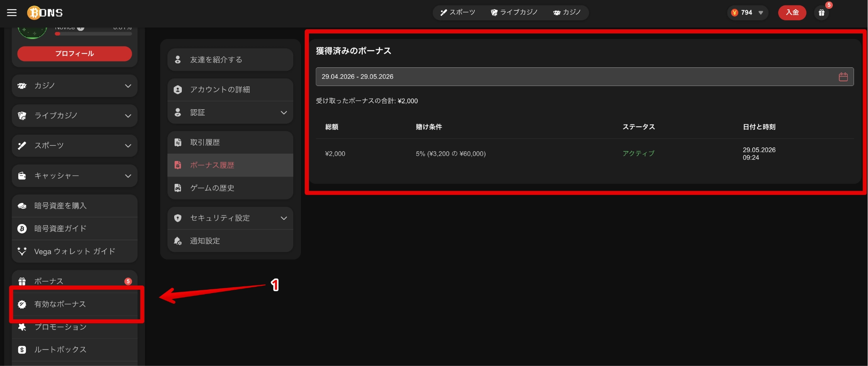The image size is (868, 366).
Task: Click the 暗号資産ガイド bitcoin icon
Action: (x=22, y=229)
